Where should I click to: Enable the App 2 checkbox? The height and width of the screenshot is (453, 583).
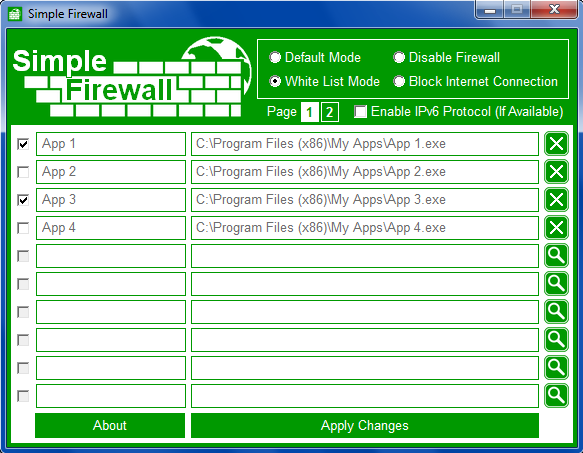[x=23, y=172]
